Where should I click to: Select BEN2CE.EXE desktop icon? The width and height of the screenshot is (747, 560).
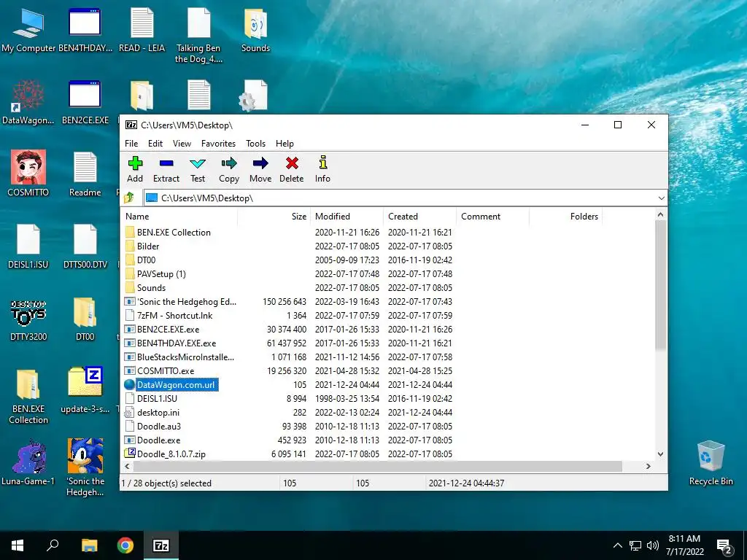[85, 103]
